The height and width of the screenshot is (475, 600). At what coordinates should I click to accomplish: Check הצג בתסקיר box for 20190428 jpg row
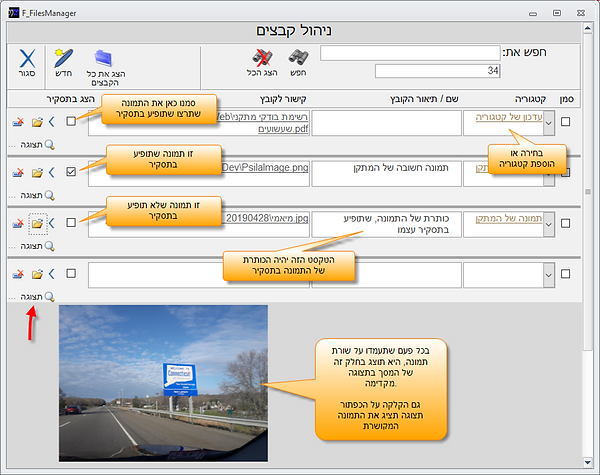click(x=71, y=222)
